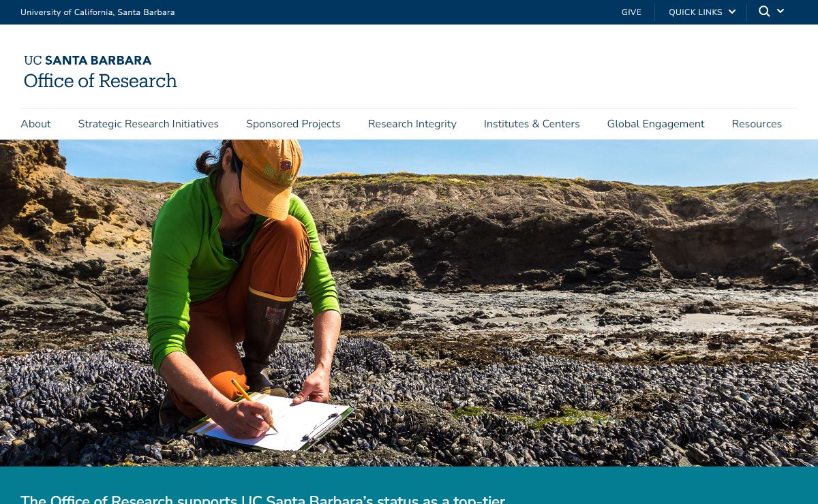
Task: Click the teal mission statement banner
Action: [x=409, y=485]
